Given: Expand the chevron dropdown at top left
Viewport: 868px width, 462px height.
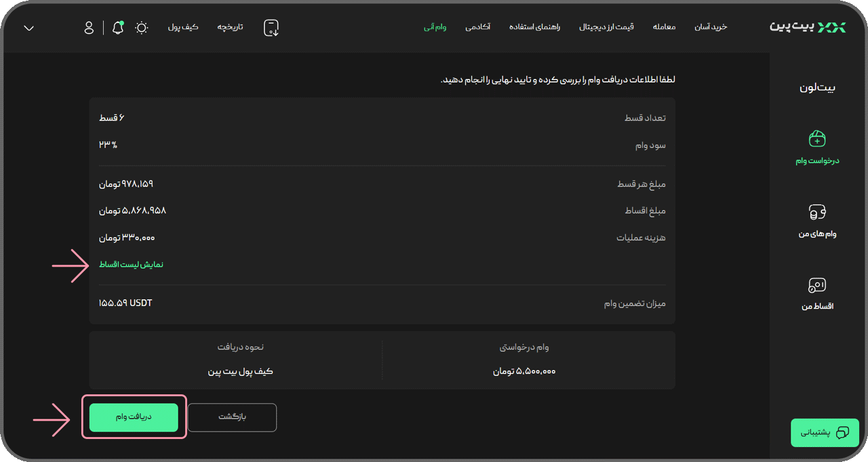Looking at the screenshot, I should 28,28.
